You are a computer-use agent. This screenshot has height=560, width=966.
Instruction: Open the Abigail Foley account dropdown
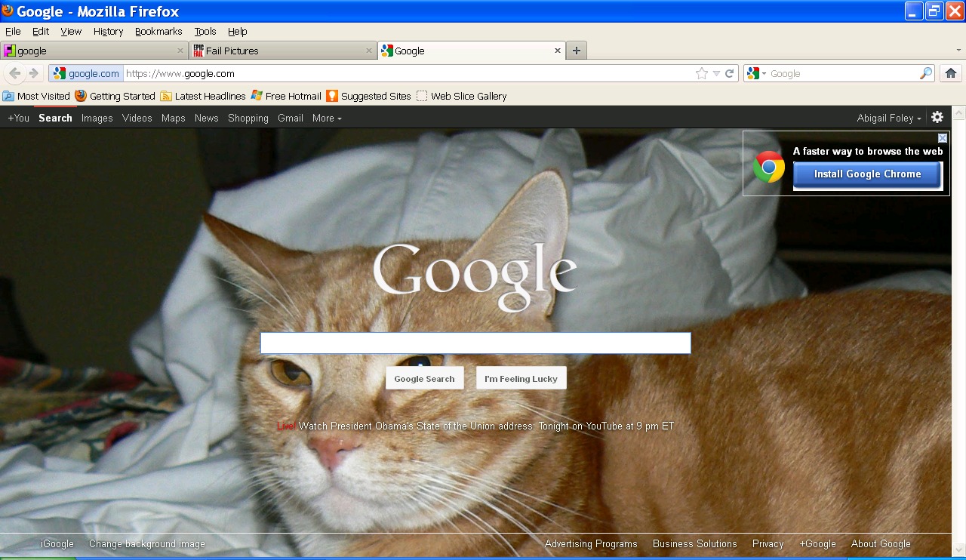tap(889, 118)
